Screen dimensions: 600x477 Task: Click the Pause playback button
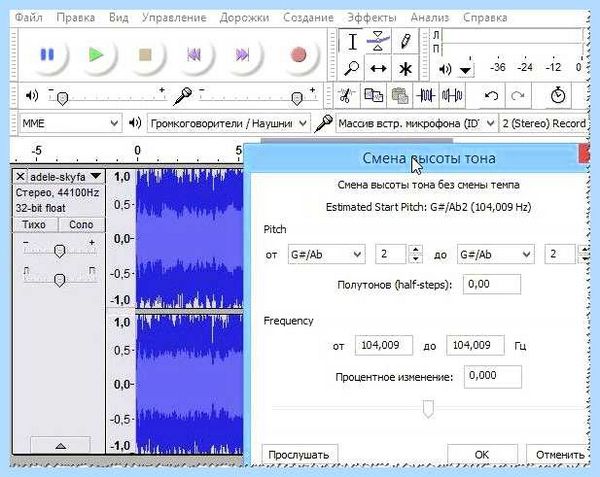tap(47, 55)
